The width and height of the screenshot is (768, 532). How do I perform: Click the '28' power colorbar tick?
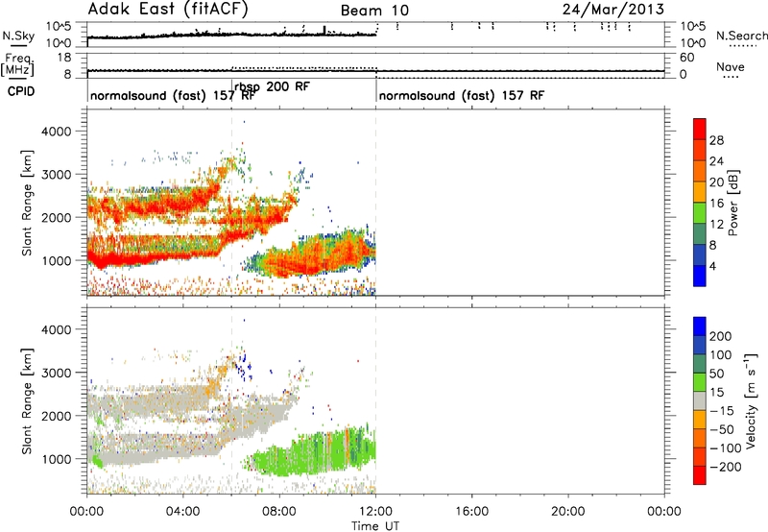[x=716, y=140]
